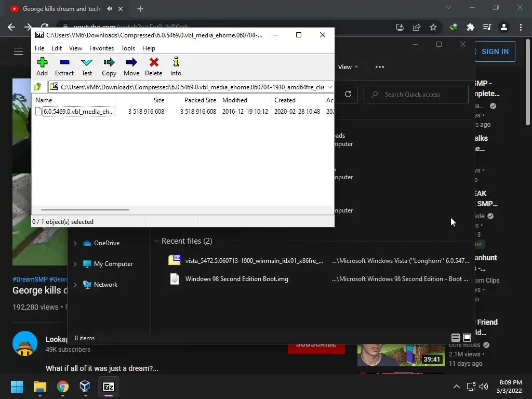Bookmark this page with star icon
The width and height of the screenshot is (532, 399).
tap(433, 27)
